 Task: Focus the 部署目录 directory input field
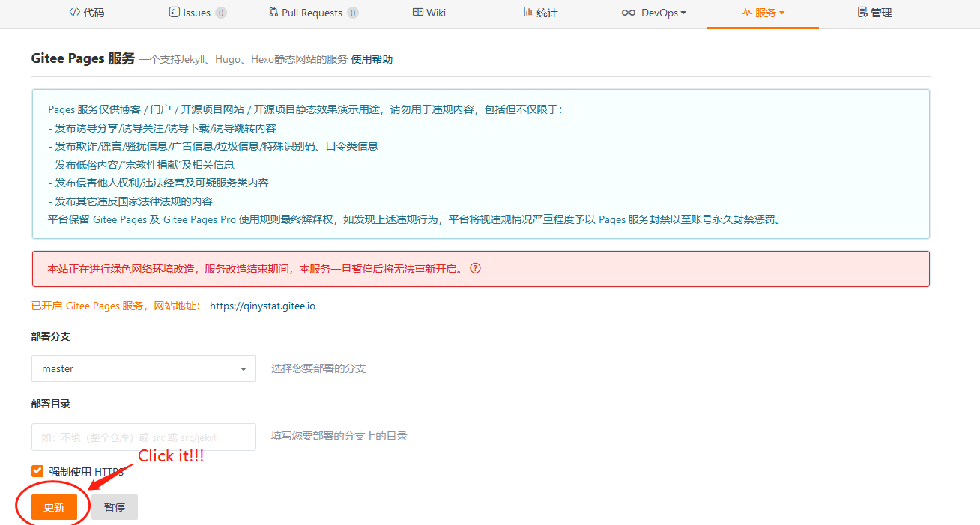click(x=144, y=437)
